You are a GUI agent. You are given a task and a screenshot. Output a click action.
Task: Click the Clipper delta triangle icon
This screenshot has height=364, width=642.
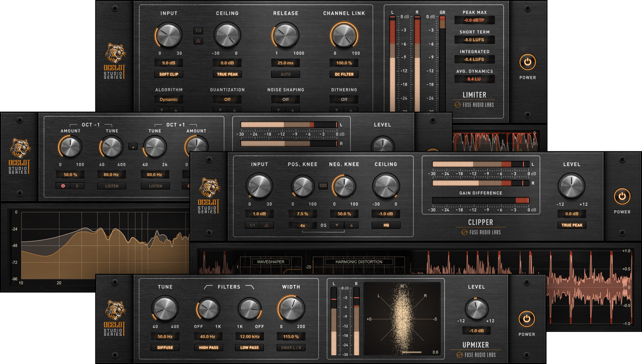(x=266, y=225)
